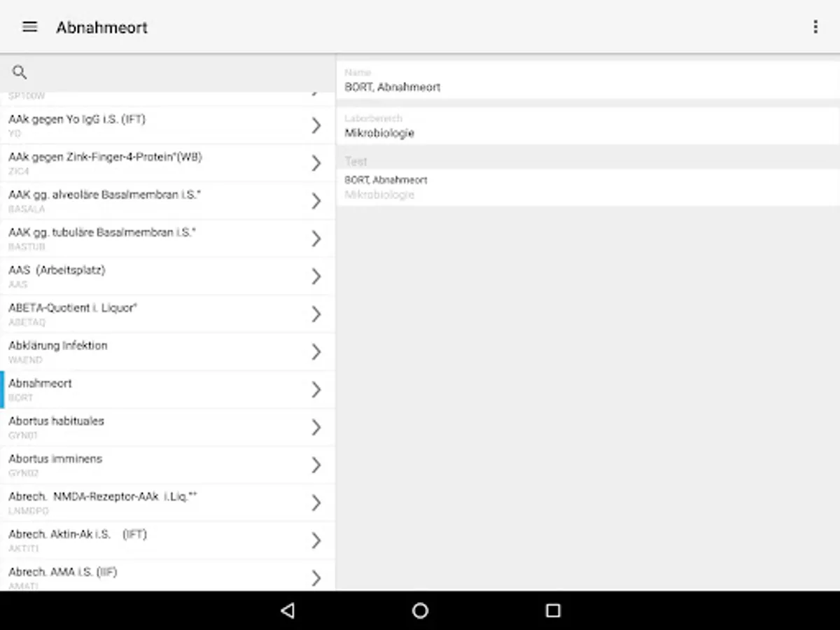Select Abrech. AMA i.S. (IIF) entry
The height and width of the screenshot is (630, 840).
pos(167,575)
